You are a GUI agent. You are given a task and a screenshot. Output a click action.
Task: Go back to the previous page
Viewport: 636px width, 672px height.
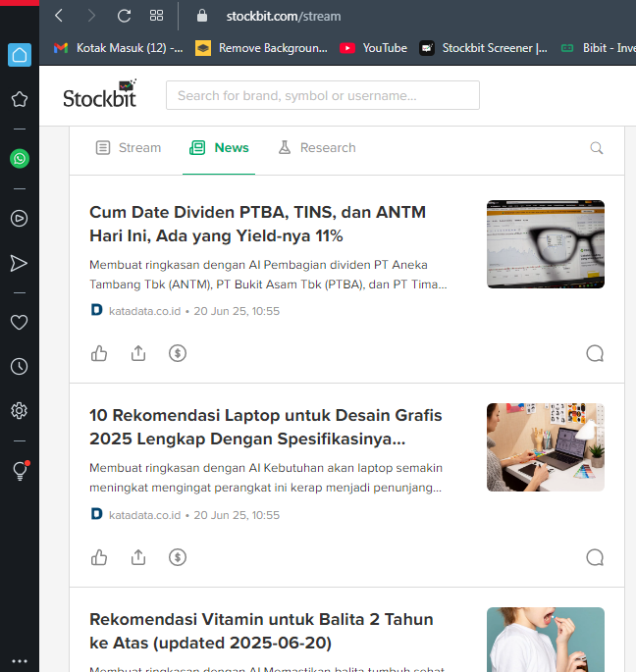point(59,16)
